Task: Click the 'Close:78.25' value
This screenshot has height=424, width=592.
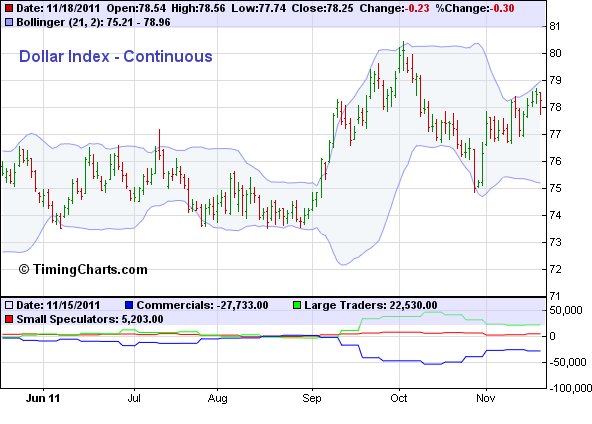Action: click(322, 8)
